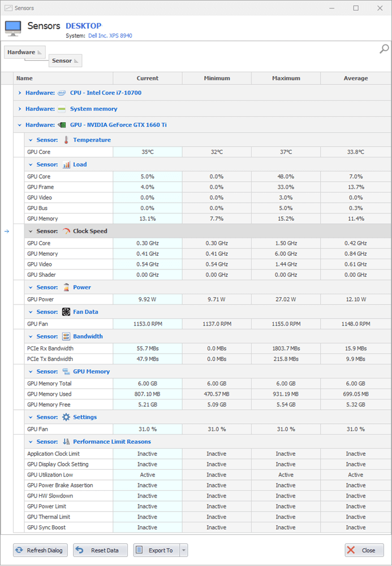The height and width of the screenshot is (566, 392).
Task: Collapse the GPU GeForce GTX 1660 Ti group
Action: [19, 125]
